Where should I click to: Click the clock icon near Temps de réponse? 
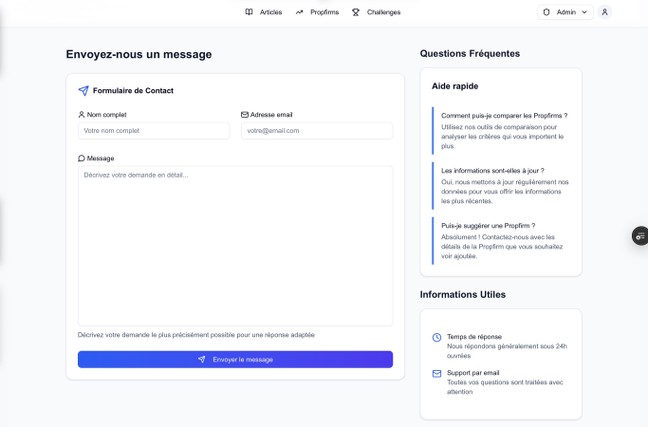pyautogui.click(x=437, y=338)
